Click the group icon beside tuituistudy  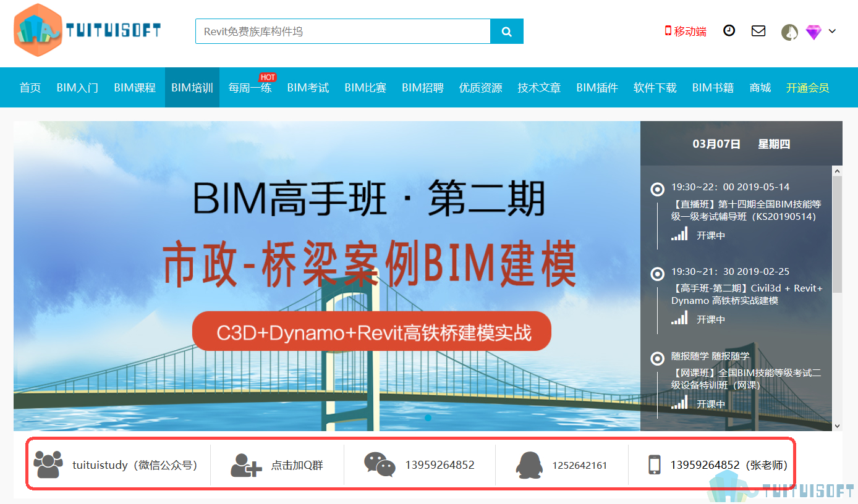click(48, 464)
